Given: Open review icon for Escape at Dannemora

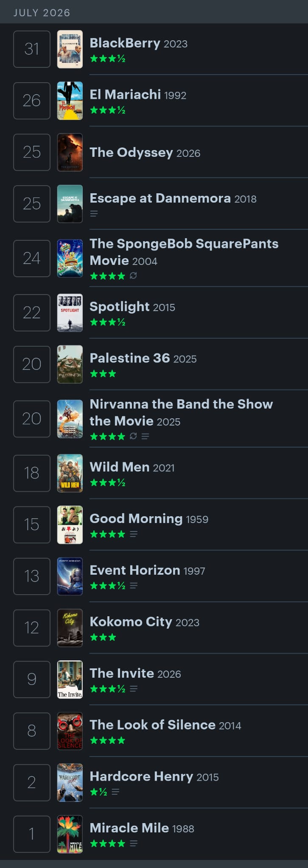Looking at the screenshot, I should coord(94,214).
